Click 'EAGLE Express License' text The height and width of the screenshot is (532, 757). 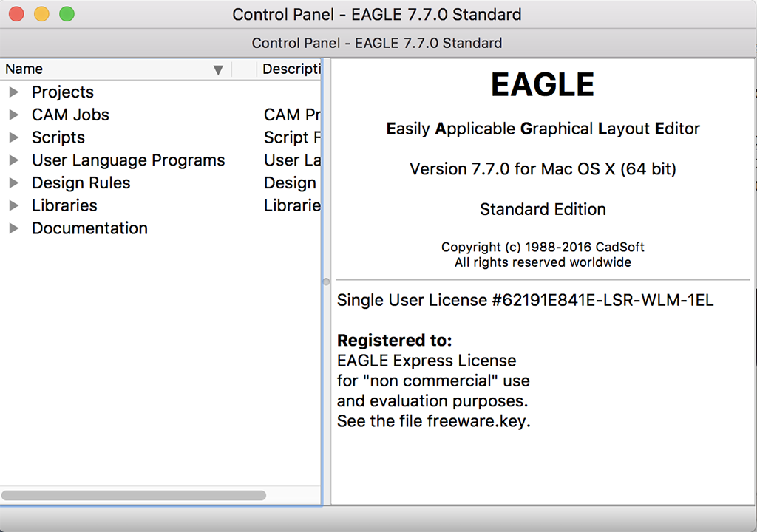click(x=427, y=361)
